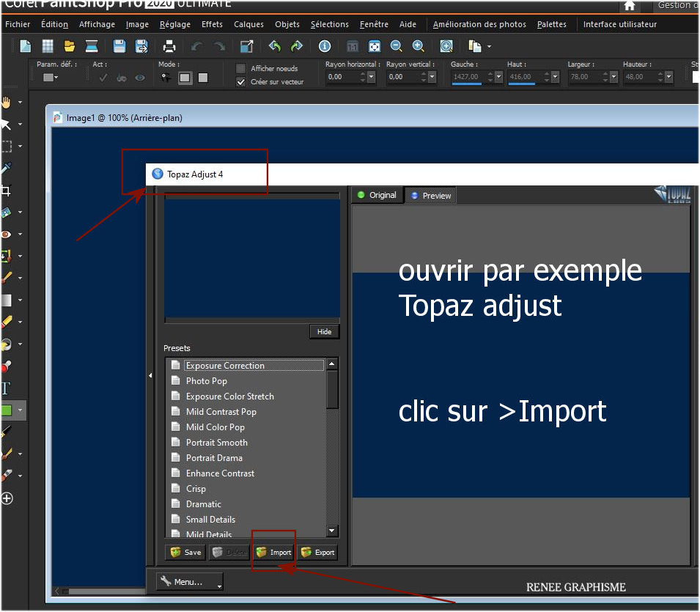Expand the Pan tool flyout arrow

click(20, 102)
